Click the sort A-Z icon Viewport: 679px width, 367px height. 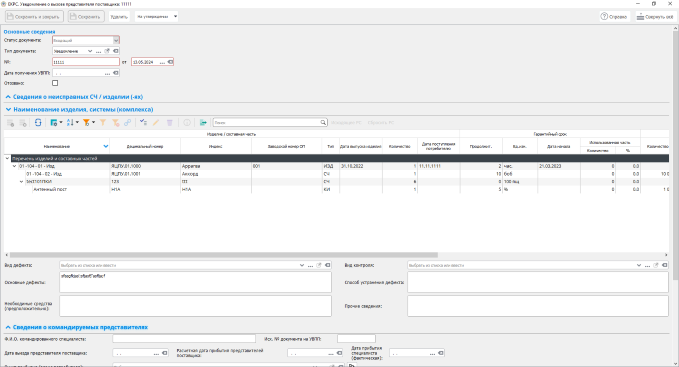pyautogui.click(x=72, y=123)
